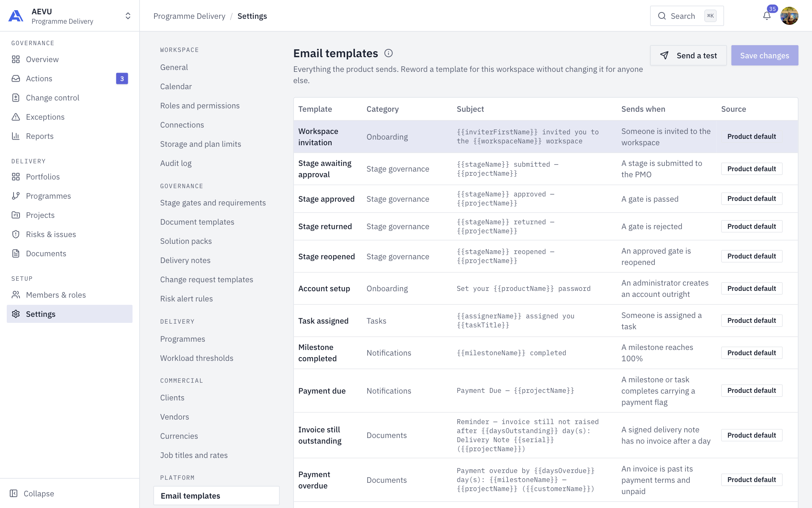Image resolution: width=812 pixels, height=508 pixels.
Task: Open Programmes branch item
Action: [70, 196]
